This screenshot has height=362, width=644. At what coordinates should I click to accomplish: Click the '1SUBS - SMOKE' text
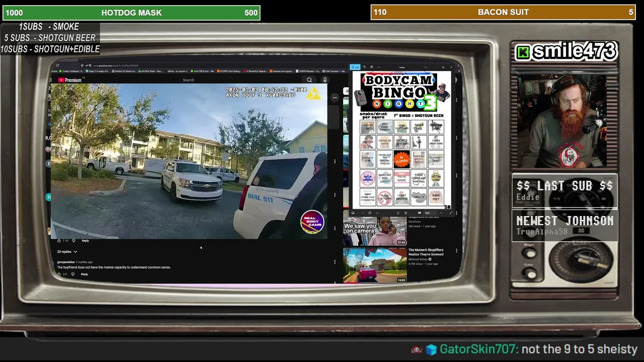[49, 27]
